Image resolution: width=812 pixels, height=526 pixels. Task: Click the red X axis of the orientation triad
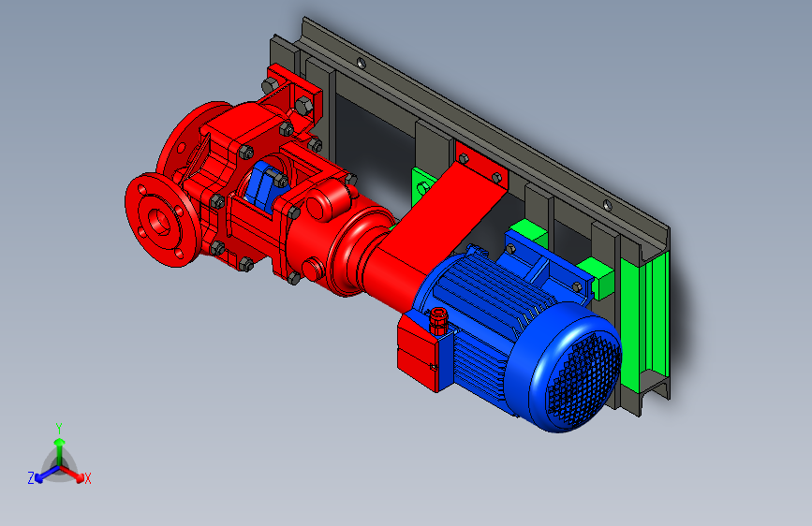tap(76, 475)
